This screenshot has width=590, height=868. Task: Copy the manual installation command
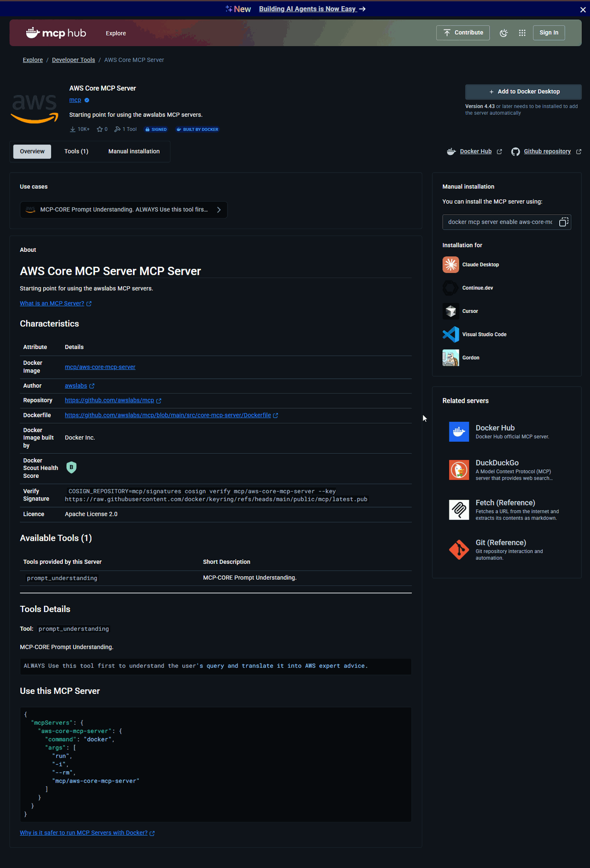[x=563, y=222]
